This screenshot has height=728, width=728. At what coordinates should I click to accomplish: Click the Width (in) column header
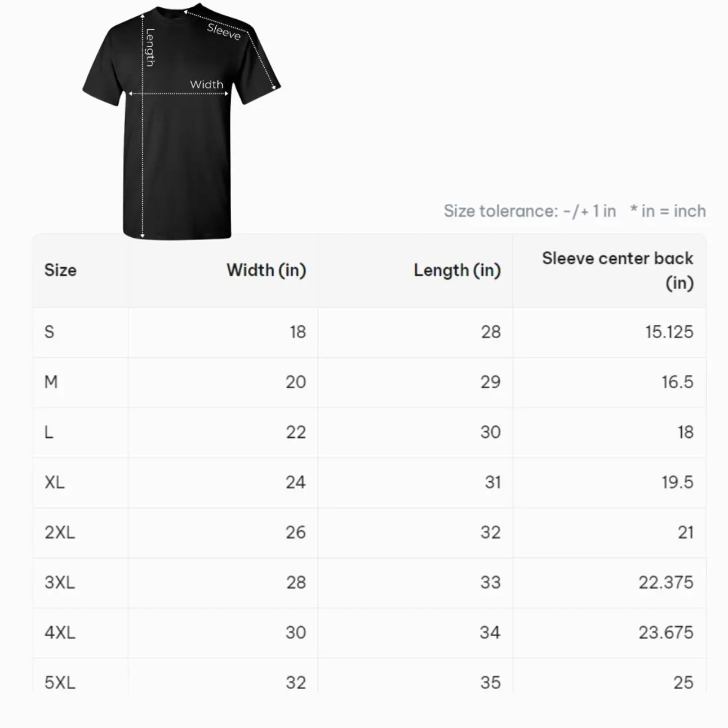(x=266, y=270)
